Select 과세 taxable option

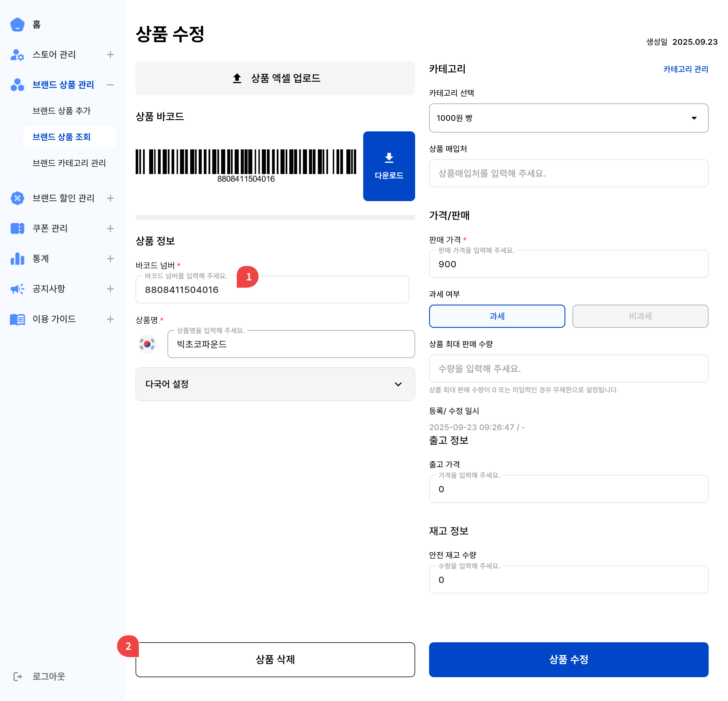(x=497, y=316)
